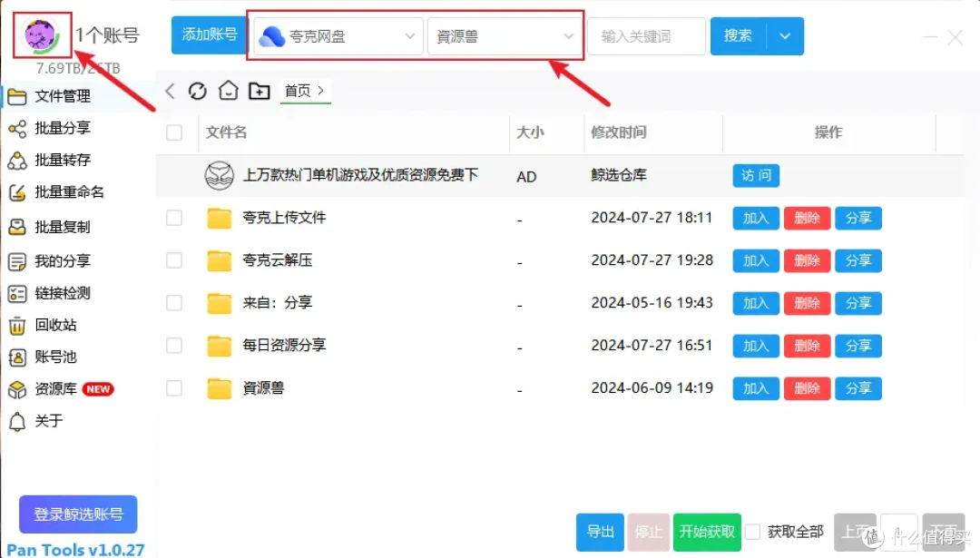Toggle the select-all checkbox in the header
The height and width of the screenshot is (558, 980).
tap(174, 132)
